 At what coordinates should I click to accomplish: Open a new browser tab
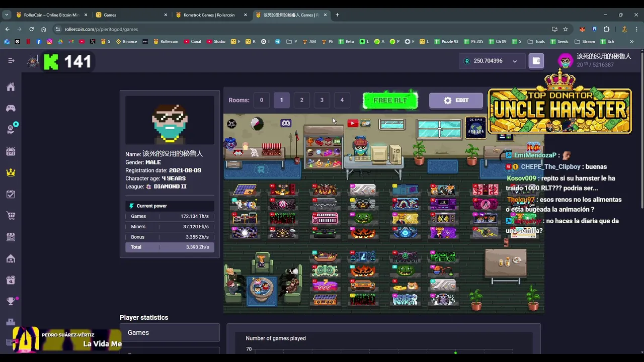click(337, 15)
